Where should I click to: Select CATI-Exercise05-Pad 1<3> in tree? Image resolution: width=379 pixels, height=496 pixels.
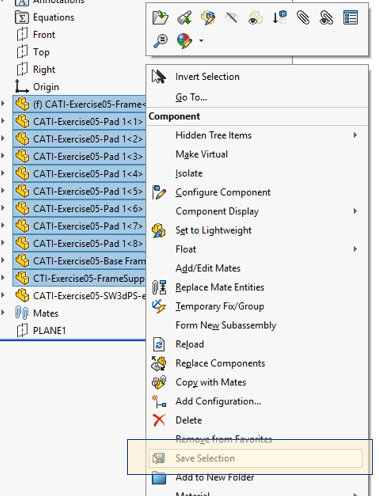(79, 156)
